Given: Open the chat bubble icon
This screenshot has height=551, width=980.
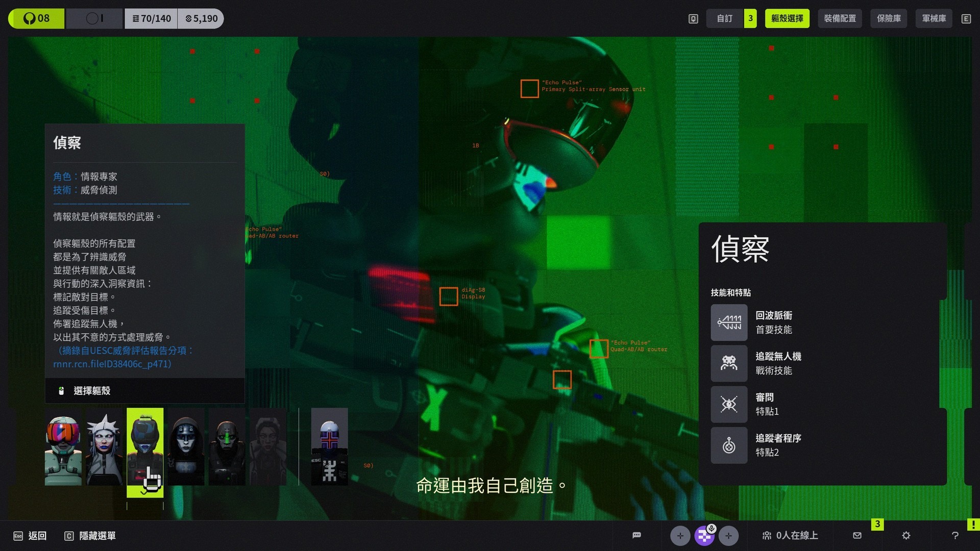Looking at the screenshot, I should pyautogui.click(x=636, y=535).
